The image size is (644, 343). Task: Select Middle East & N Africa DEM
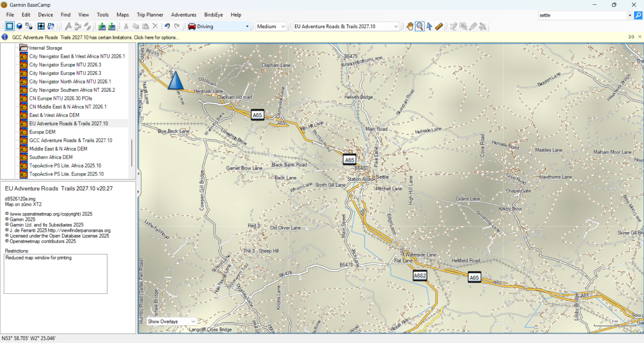(58, 149)
